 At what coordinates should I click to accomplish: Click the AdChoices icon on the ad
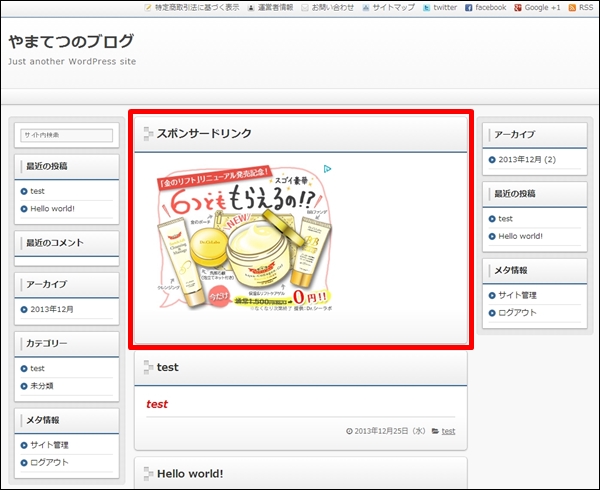(x=327, y=169)
